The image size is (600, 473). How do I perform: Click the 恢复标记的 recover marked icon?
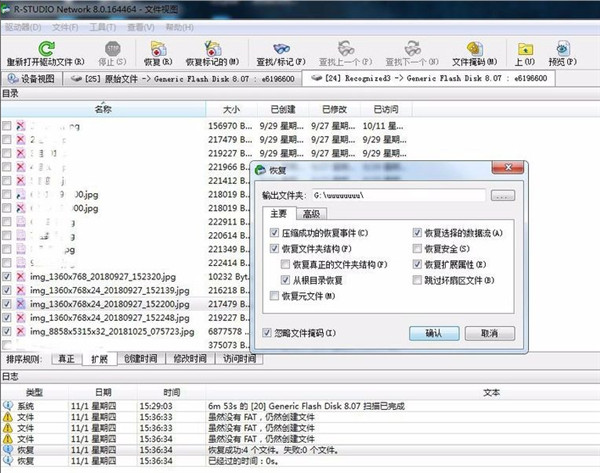pyautogui.click(x=212, y=49)
